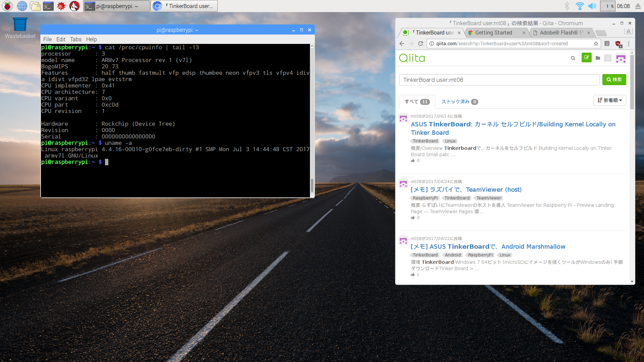Screen dimensions: 644x362
Task: Open the Android Marshmallow article link
Action: (x=488, y=247)
